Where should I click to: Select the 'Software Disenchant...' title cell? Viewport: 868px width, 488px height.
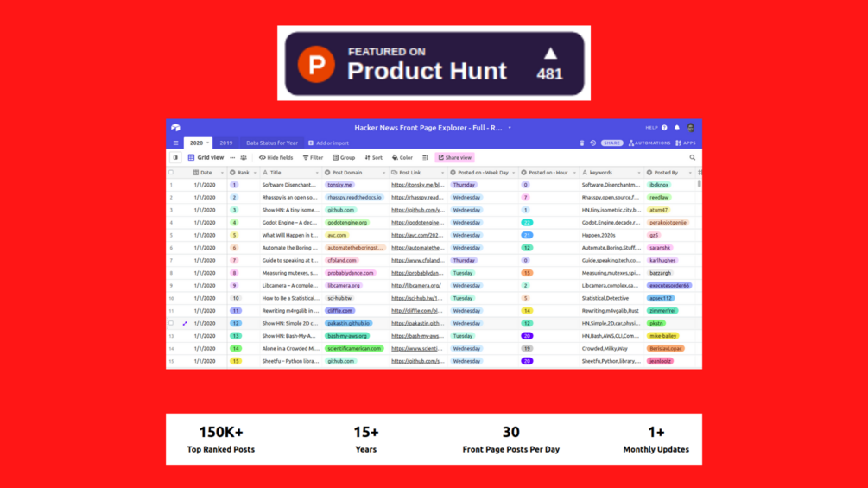pos(289,185)
